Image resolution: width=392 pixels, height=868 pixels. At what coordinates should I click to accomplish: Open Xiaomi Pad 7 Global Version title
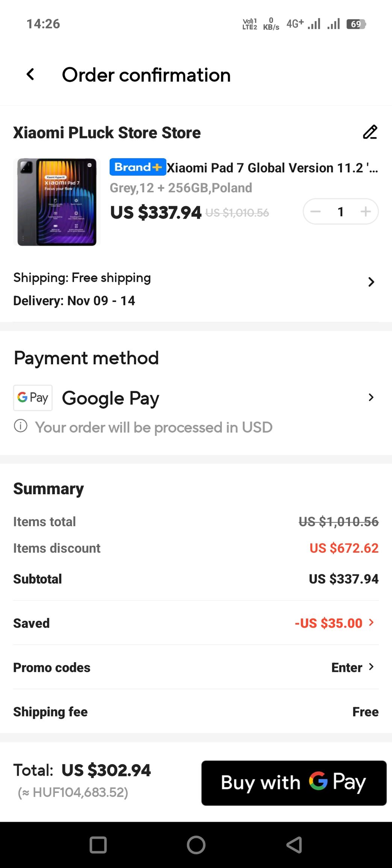point(272,168)
